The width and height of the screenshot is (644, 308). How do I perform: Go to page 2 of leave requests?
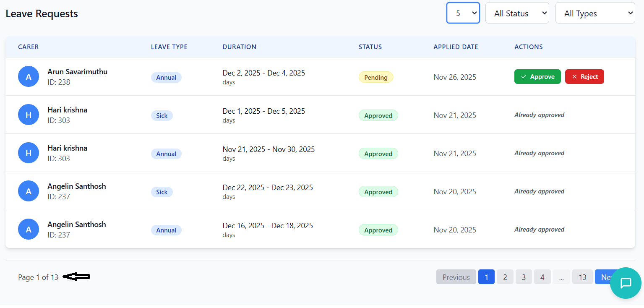pyautogui.click(x=505, y=277)
